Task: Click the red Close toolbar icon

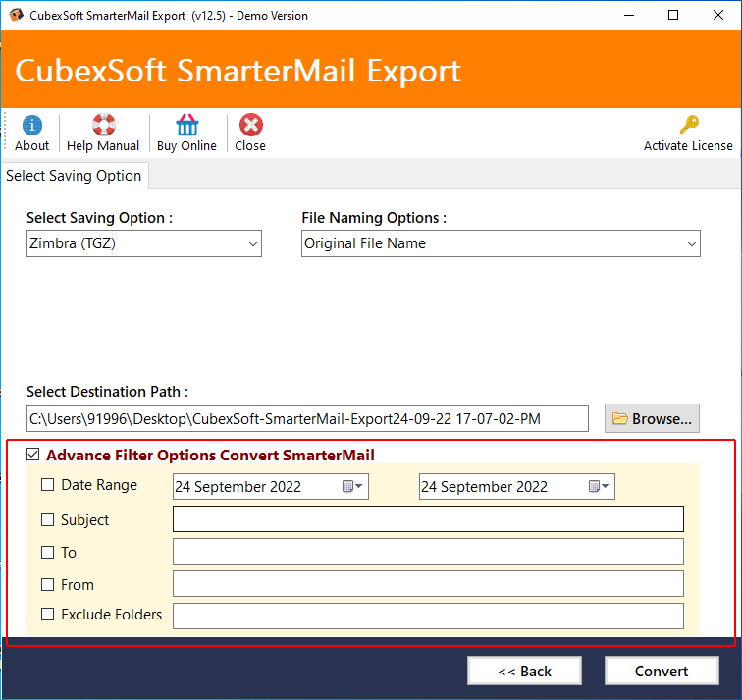Action: pos(251,125)
